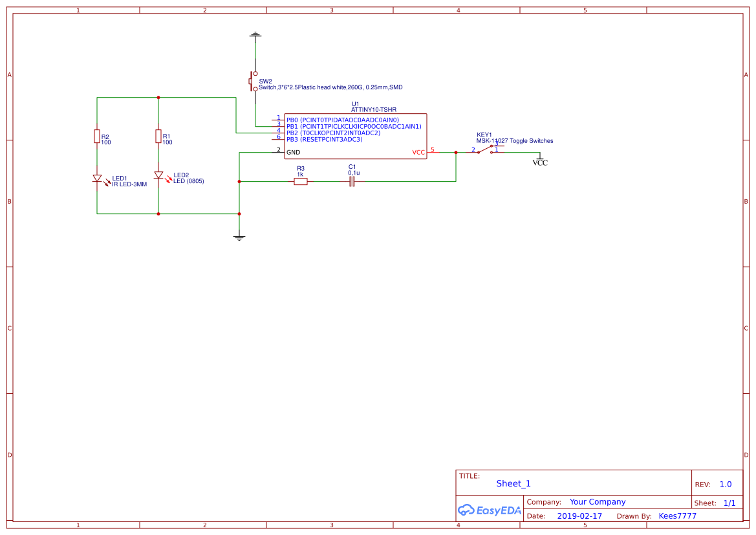
Task: Click the ground symbol below SW2
Action: 255,34
